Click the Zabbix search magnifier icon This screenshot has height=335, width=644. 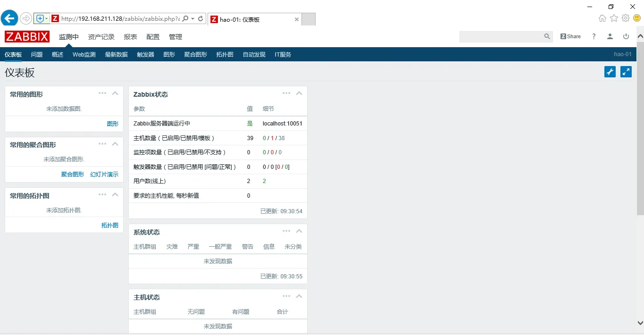[547, 36]
